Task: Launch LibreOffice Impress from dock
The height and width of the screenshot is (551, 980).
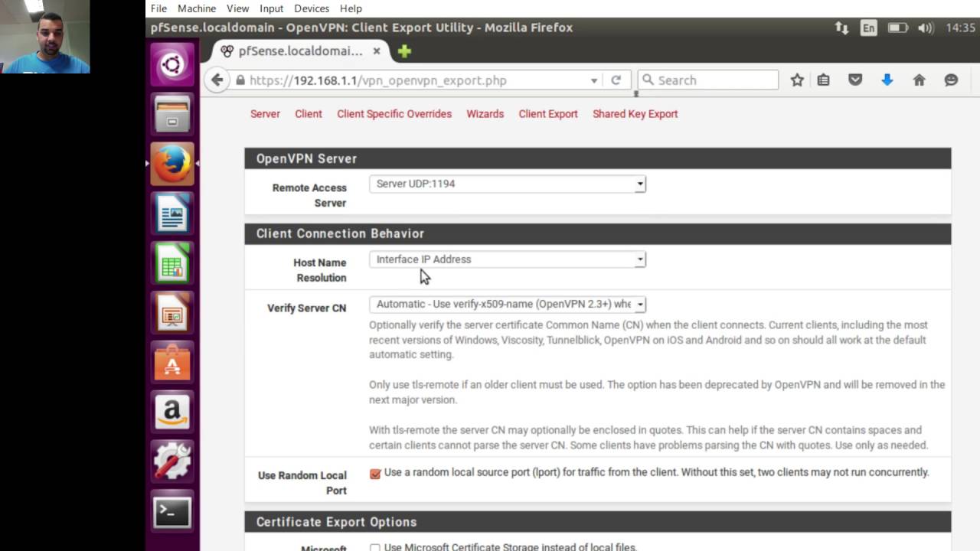Action: (172, 313)
